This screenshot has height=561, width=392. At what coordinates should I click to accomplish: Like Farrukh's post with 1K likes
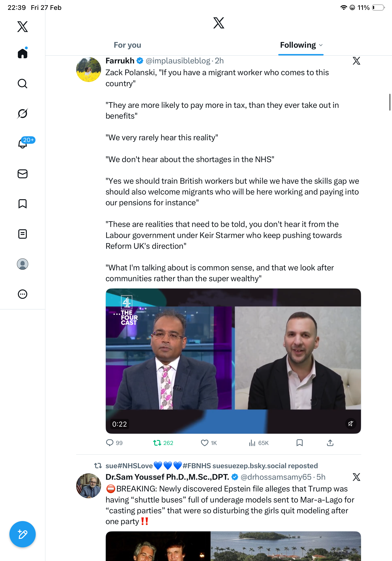tap(209, 443)
